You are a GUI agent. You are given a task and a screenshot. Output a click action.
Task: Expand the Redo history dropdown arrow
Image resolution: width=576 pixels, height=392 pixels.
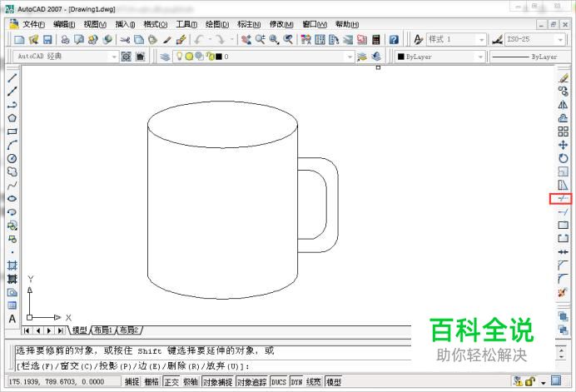tap(231, 39)
